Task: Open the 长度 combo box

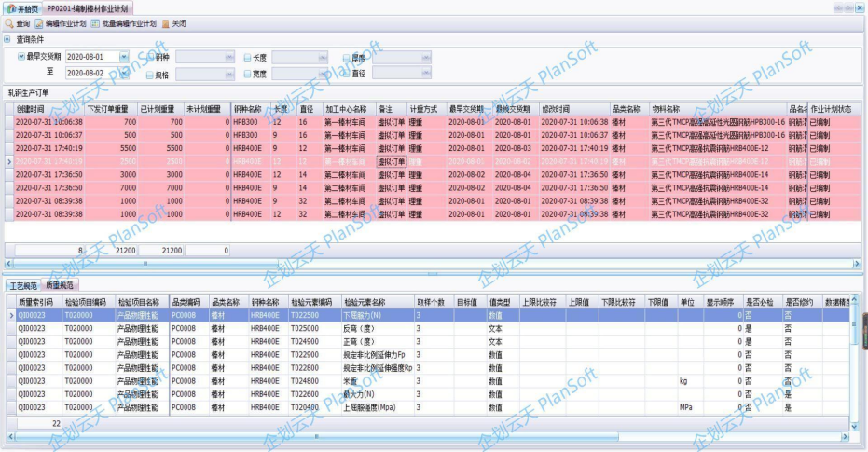Action: point(323,57)
